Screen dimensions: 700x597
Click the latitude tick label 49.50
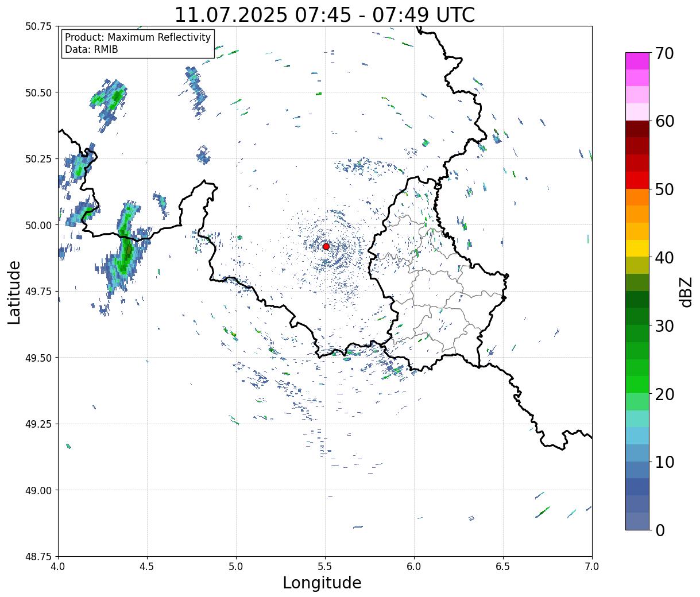38,358
